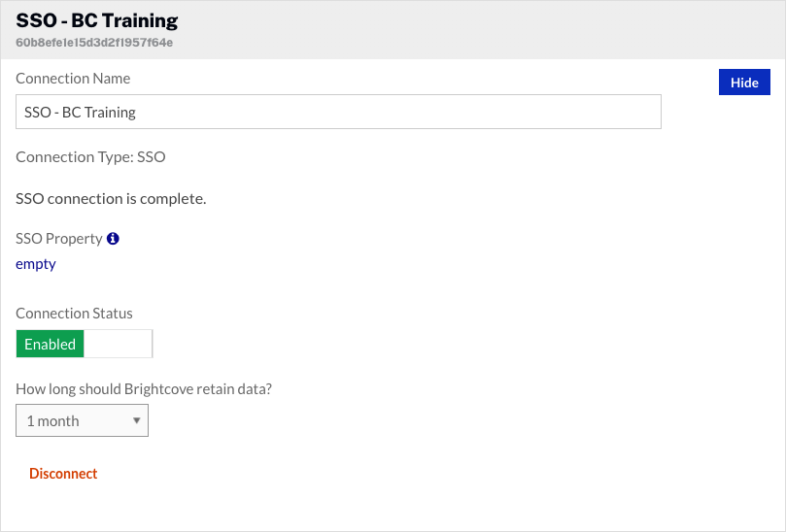786x532 pixels.
Task: Click the SSO - BC Training header title
Action: tap(96, 20)
